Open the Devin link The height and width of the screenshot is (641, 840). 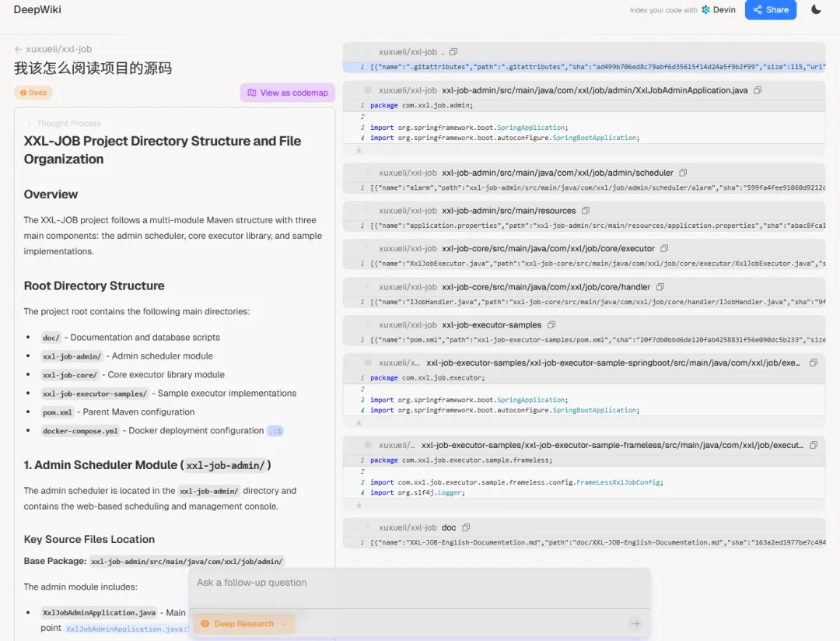(x=719, y=9)
